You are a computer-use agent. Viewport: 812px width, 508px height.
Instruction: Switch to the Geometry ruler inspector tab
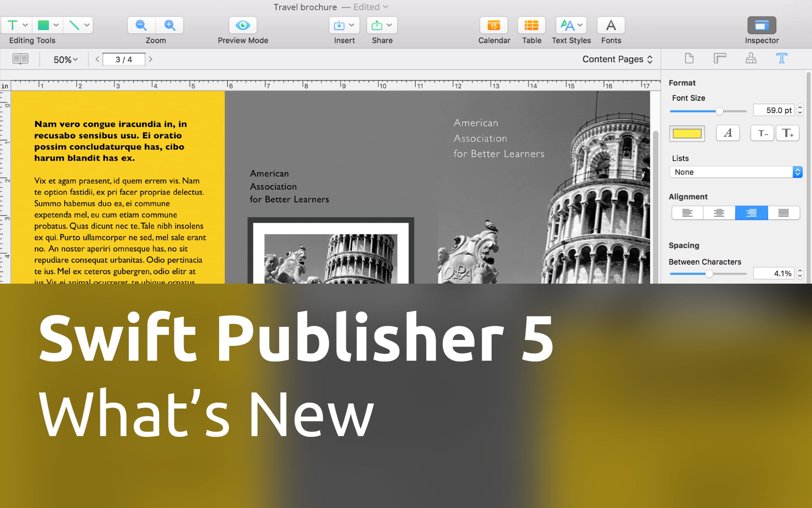tap(720, 58)
